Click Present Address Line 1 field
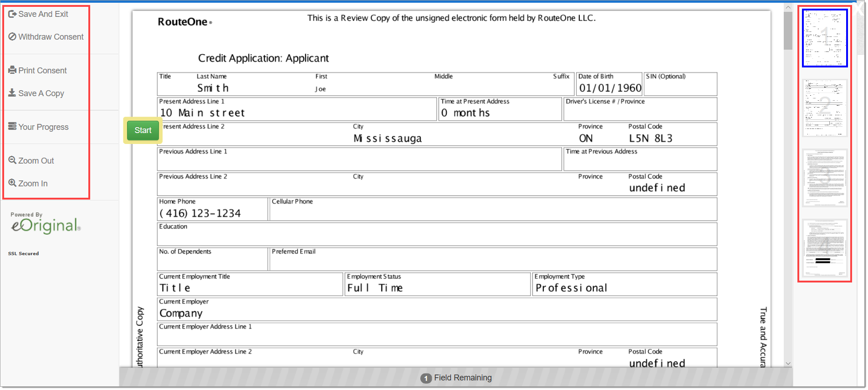 click(297, 109)
